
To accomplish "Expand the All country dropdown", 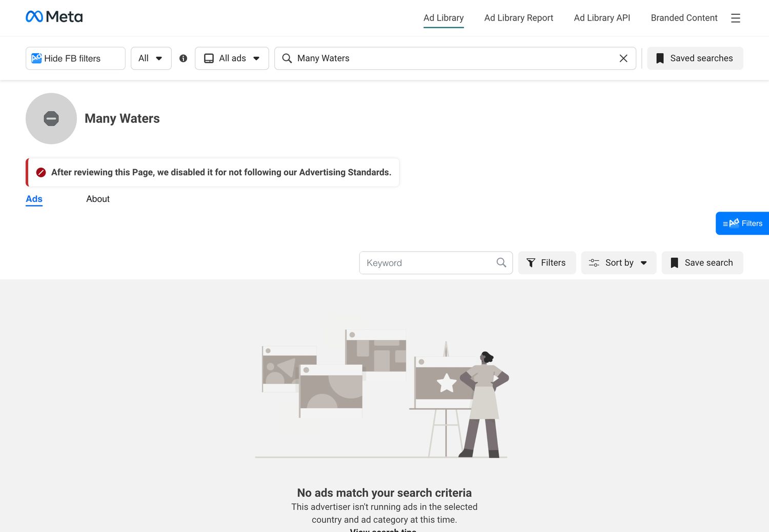I will point(151,58).
